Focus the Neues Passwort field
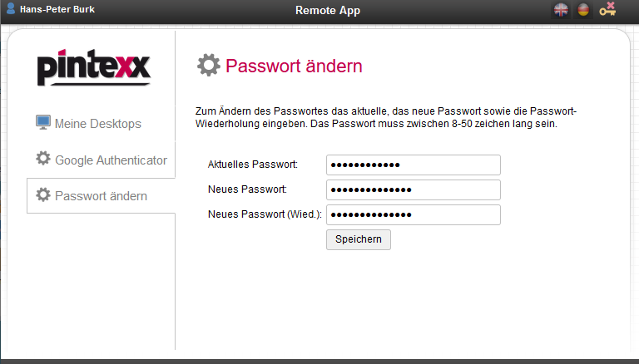Screen dimensions: 639x364 413,190
